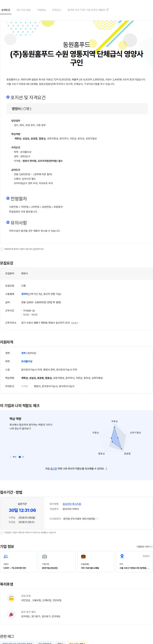
Task: Click the chevron after 근무지주소 지도보기
Action: (x=80, y=323)
